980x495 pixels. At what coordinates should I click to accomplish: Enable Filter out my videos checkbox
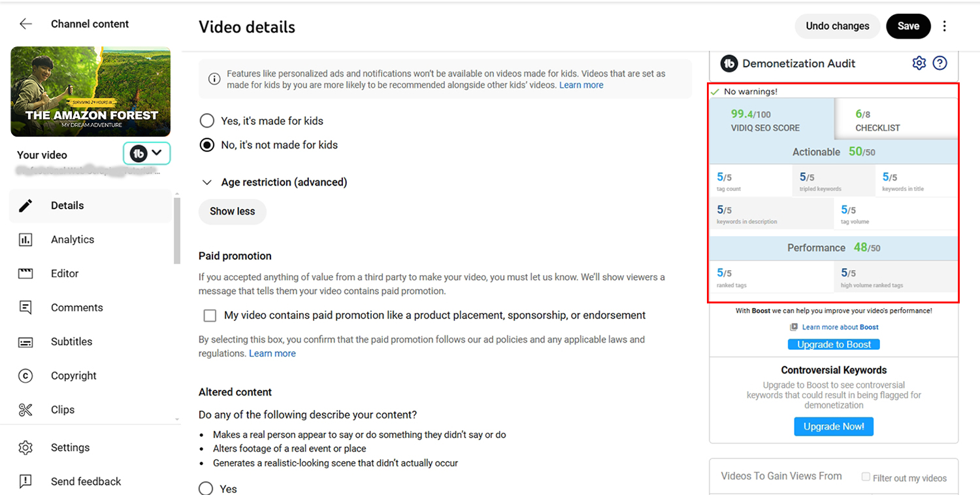coord(866,477)
